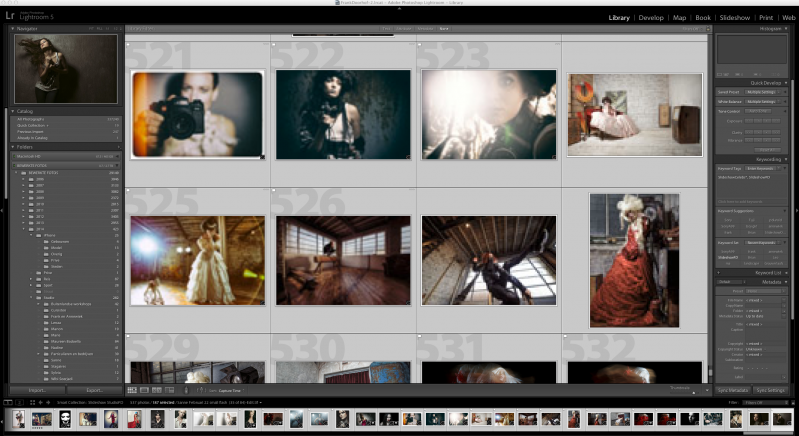Select the Painter spray can tool
The image size is (799, 436).
pos(185,390)
